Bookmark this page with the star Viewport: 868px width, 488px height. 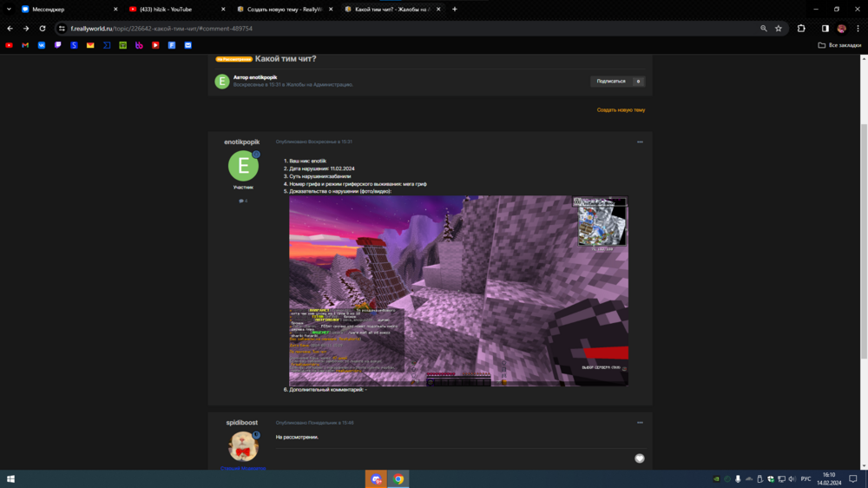point(779,29)
